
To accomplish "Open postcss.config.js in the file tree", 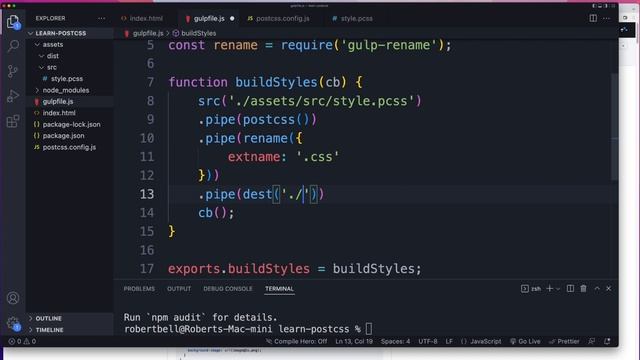I will tap(69, 147).
